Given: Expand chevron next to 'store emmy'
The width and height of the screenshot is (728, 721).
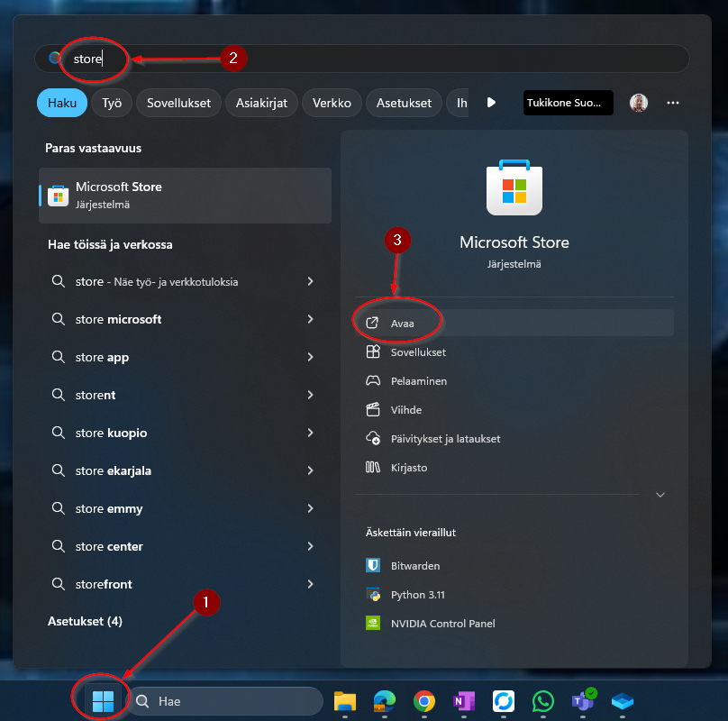Looking at the screenshot, I should click(x=310, y=508).
